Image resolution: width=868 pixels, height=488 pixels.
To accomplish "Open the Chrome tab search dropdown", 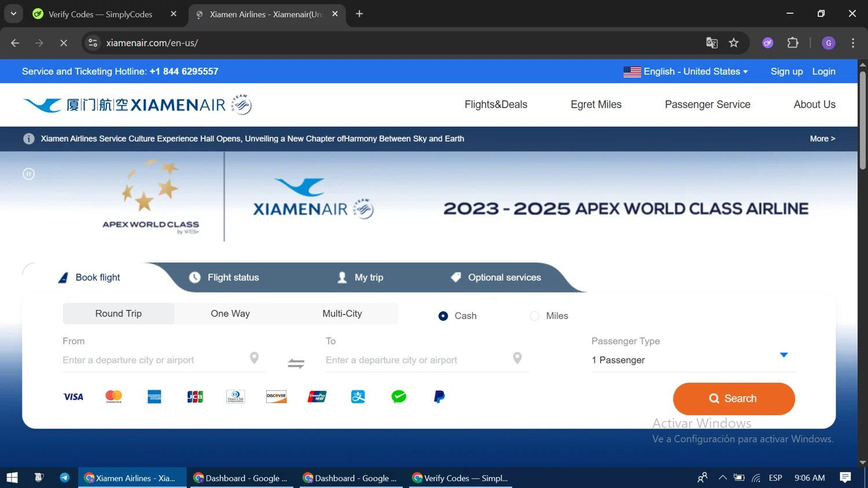I will coord(13,14).
